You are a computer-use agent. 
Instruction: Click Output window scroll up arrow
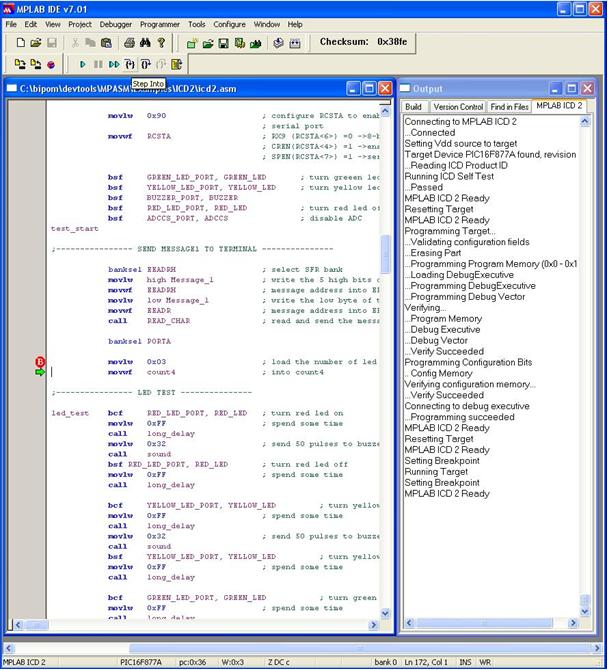pyautogui.click(x=585, y=122)
